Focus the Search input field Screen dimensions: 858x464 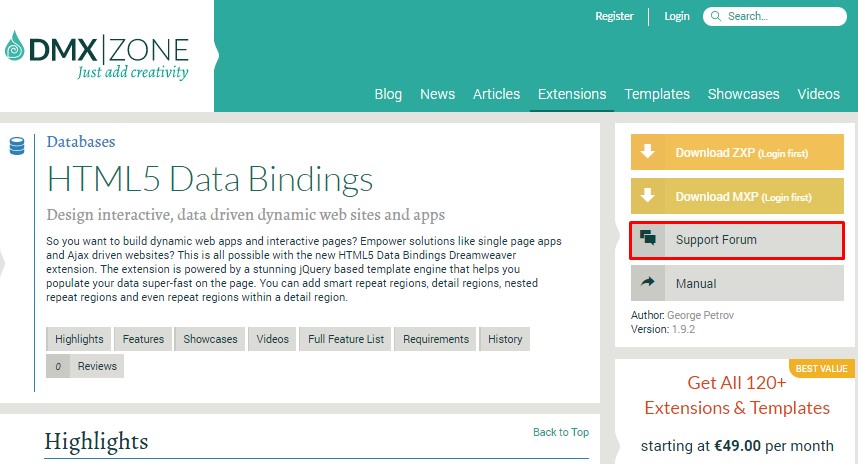pos(775,16)
